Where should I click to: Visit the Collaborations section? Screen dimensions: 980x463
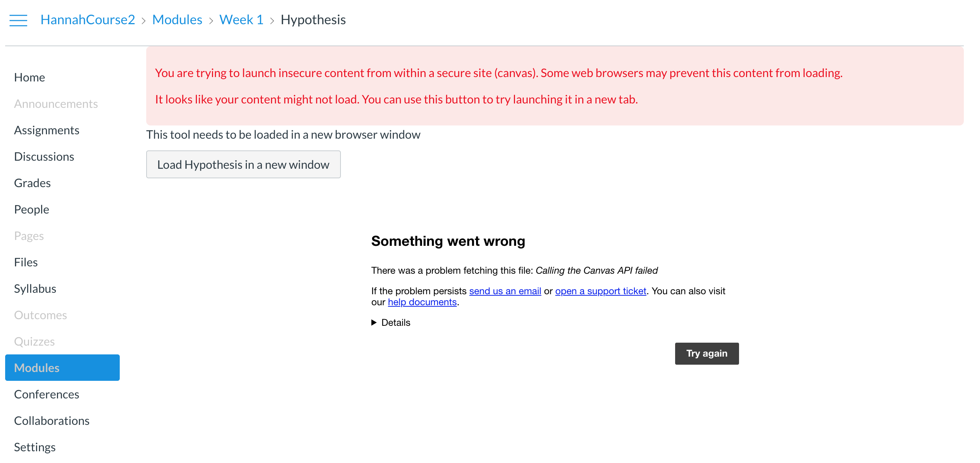[52, 420]
